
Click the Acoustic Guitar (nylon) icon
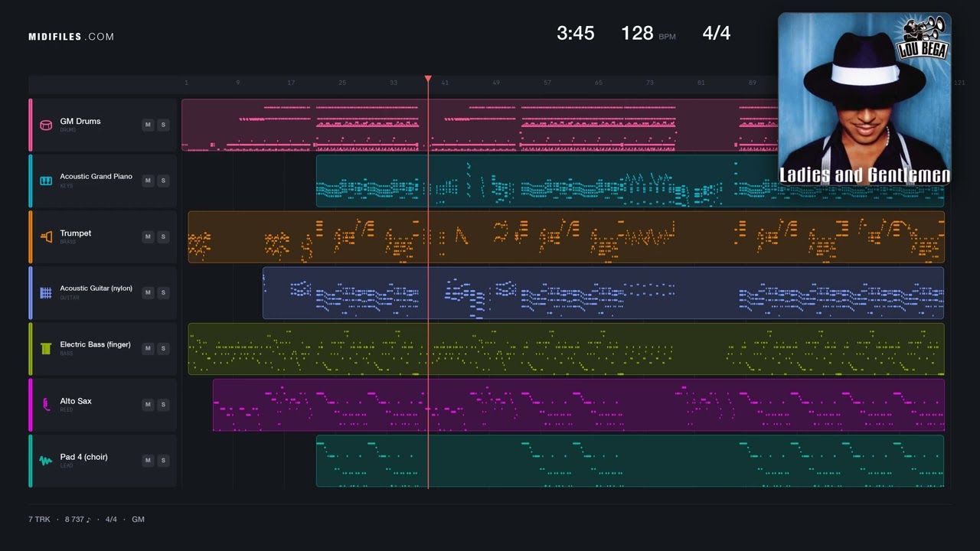[46, 292]
